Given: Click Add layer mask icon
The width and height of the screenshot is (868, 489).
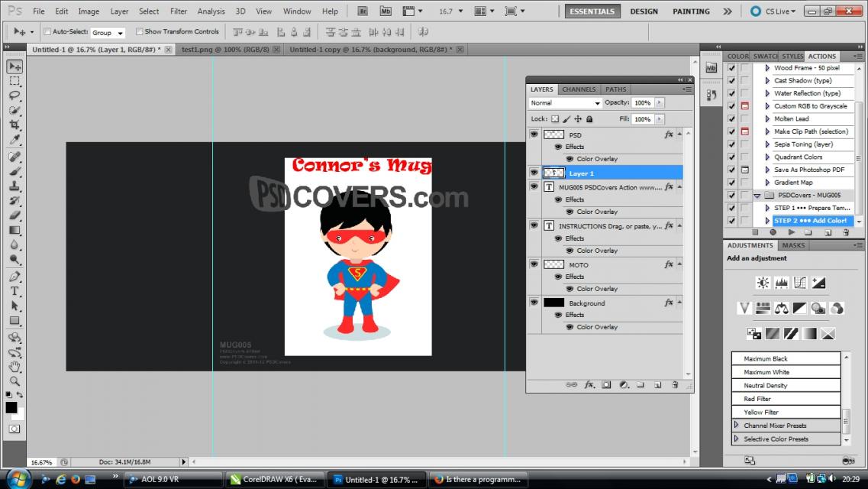Looking at the screenshot, I should [607, 384].
